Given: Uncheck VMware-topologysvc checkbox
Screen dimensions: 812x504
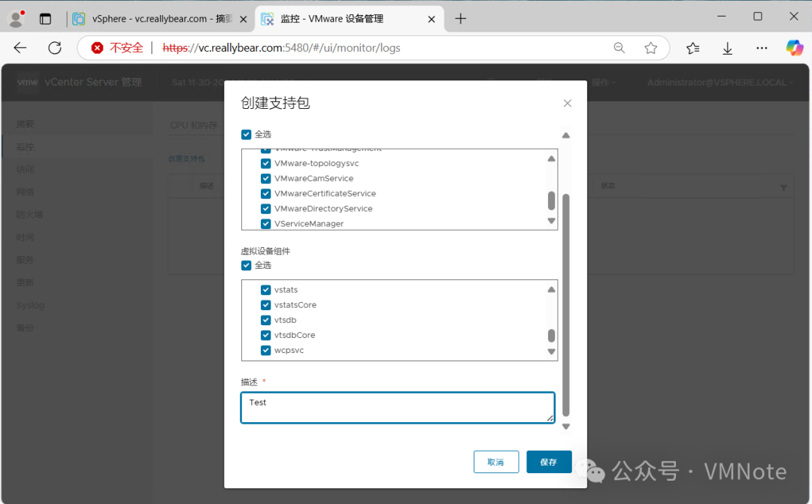Looking at the screenshot, I should [265, 164].
